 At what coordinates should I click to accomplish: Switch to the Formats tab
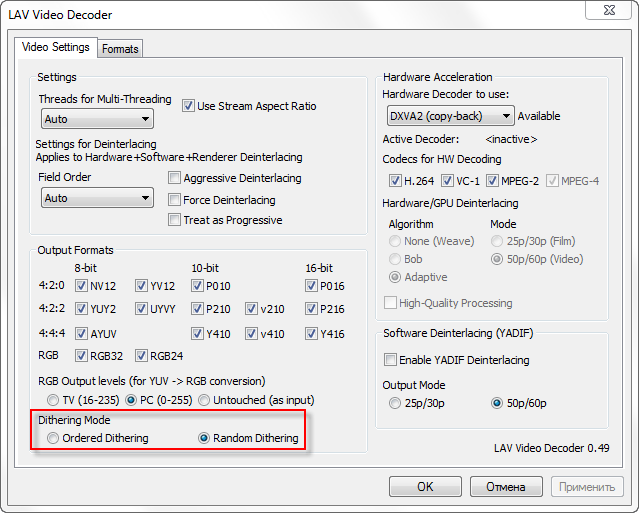pyautogui.click(x=120, y=48)
